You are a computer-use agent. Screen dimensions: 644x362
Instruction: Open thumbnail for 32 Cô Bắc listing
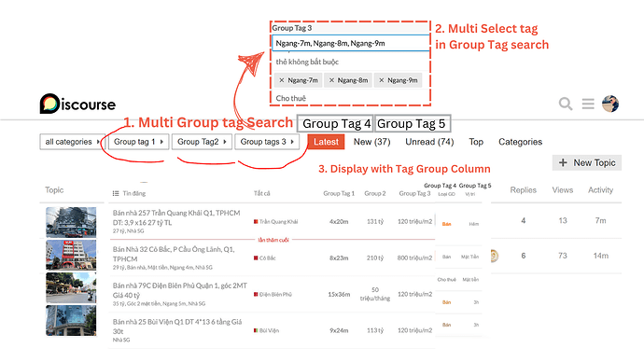(71, 255)
